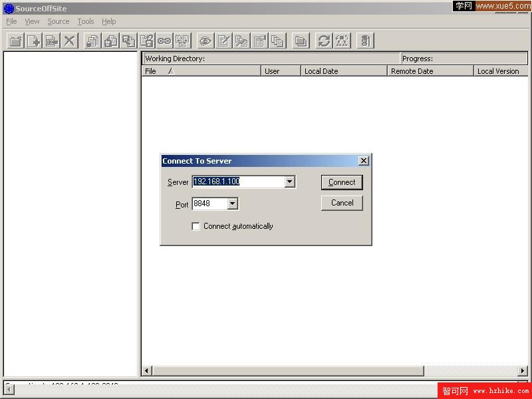Click the file list left scroll arrow
The width and height of the screenshot is (532, 399).
tap(146, 371)
